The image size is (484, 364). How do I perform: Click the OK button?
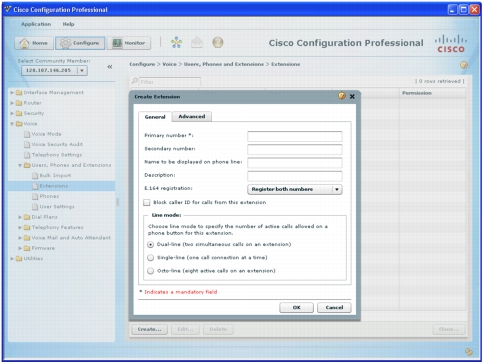[296, 307]
